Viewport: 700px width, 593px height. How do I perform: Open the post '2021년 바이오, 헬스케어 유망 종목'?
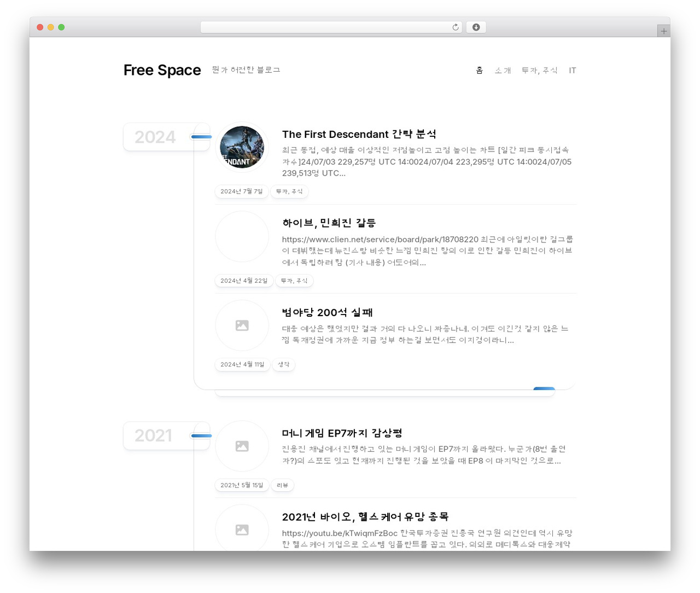pyautogui.click(x=365, y=517)
